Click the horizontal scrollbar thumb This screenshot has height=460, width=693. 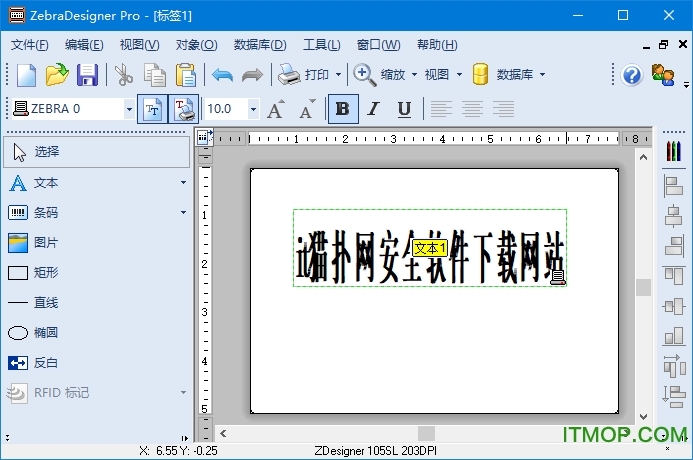point(426,433)
